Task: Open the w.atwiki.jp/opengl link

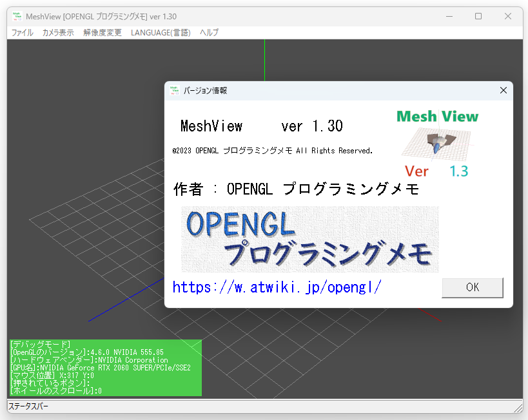Action: click(x=277, y=287)
